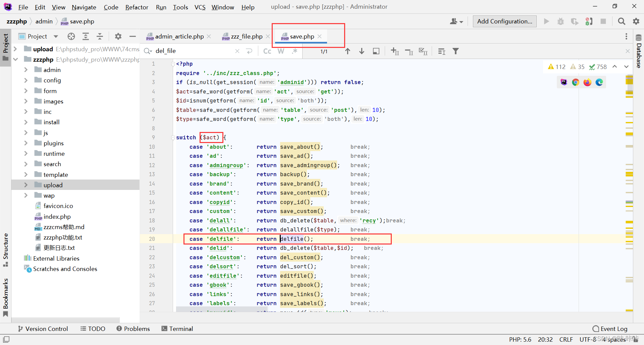
Task: Click the find filter funnel icon
Action: click(455, 51)
